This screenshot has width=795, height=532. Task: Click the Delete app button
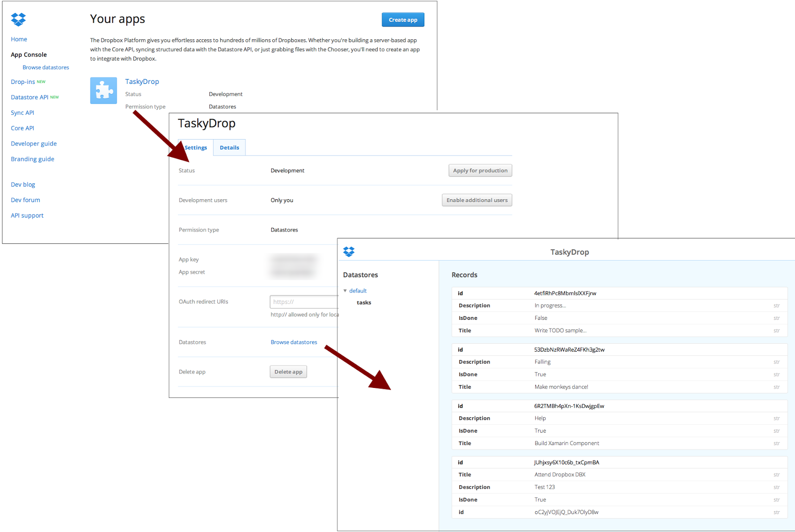(288, 372)
